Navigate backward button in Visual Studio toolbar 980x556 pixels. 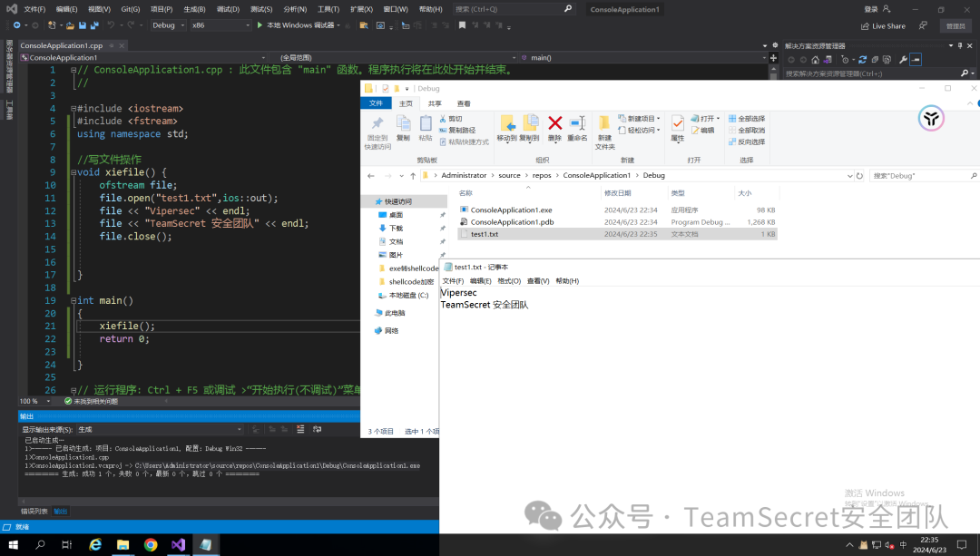click(x=17, y=25)
